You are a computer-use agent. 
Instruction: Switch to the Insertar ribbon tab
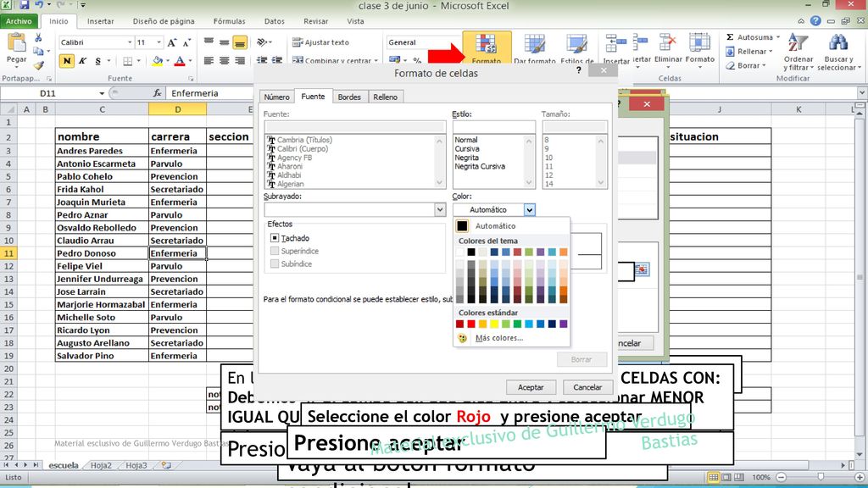point(100,21)
